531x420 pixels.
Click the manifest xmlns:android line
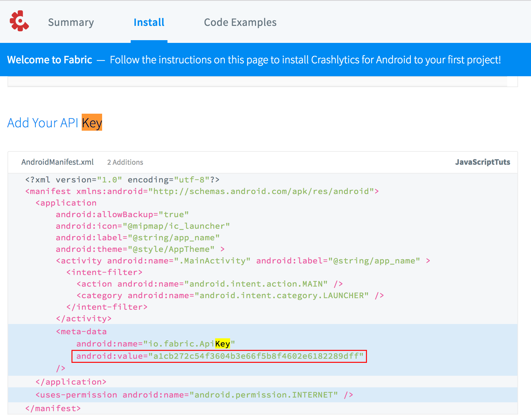pyautogui.click(x=202, y=191)
